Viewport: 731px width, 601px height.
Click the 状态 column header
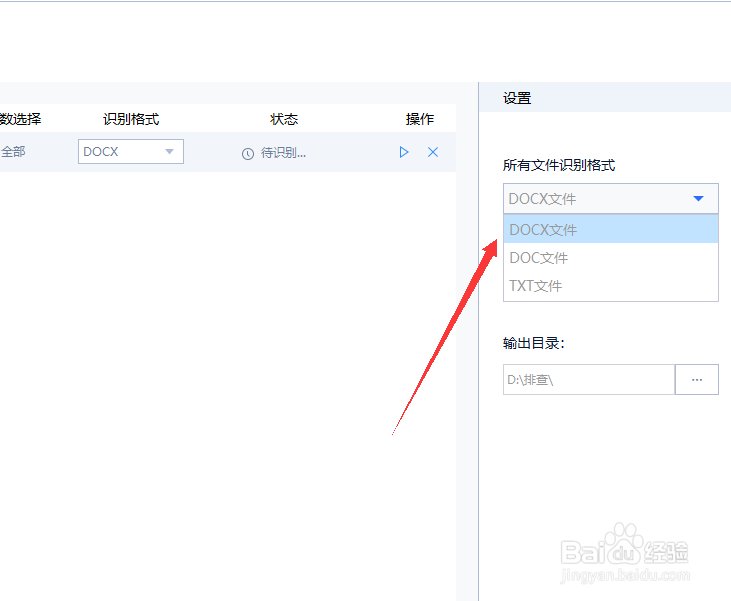(284, 119)
